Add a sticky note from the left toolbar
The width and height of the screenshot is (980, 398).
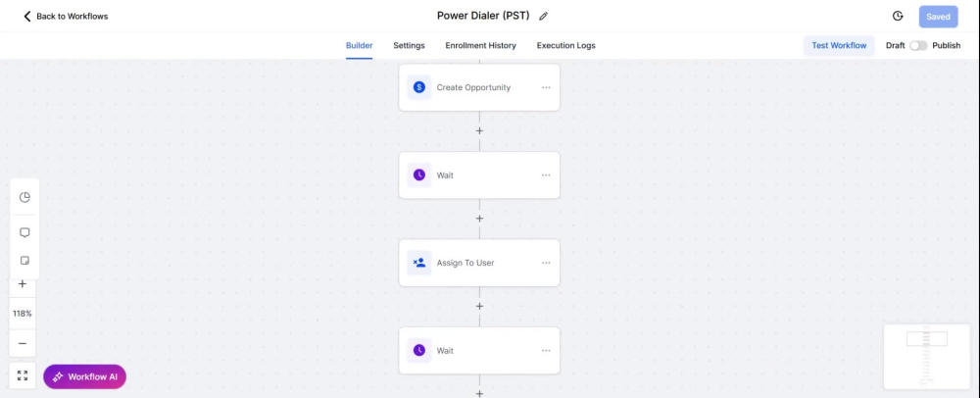(25, 261)
